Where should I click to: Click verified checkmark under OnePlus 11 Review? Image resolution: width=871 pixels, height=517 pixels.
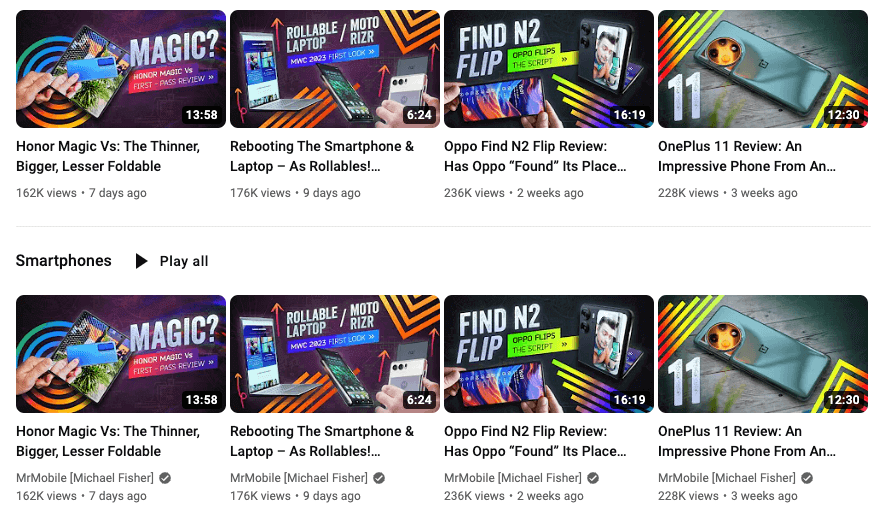(807, 478)
